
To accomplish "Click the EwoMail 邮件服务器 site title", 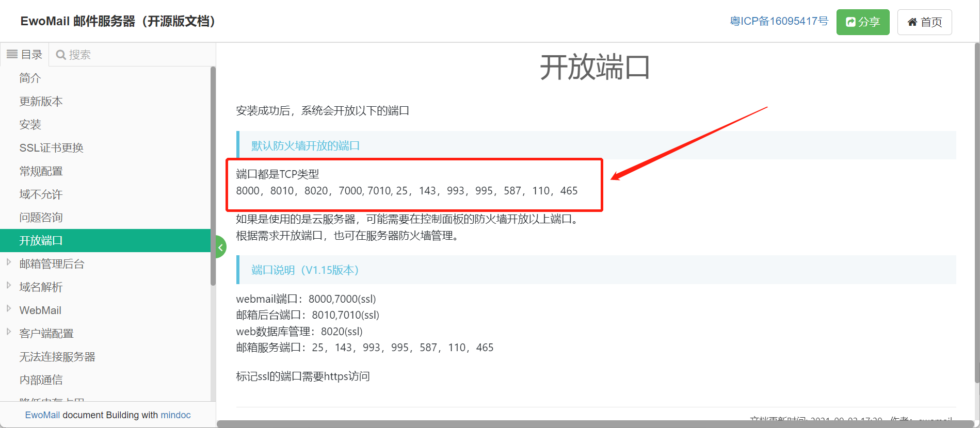I will point(118,21).
